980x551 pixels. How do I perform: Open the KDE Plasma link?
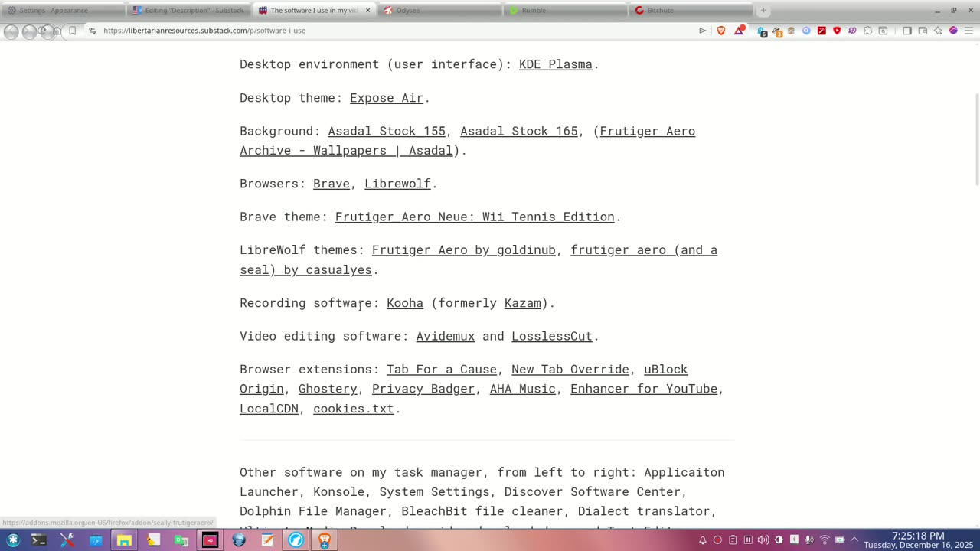coord(555,64)
